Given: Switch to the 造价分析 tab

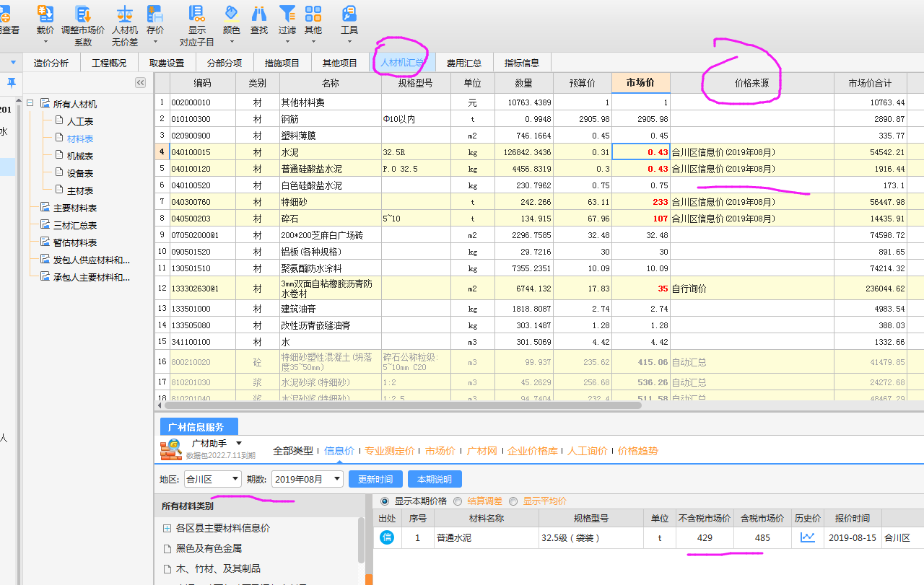Looking at the screenshot, I should [51, 63].
